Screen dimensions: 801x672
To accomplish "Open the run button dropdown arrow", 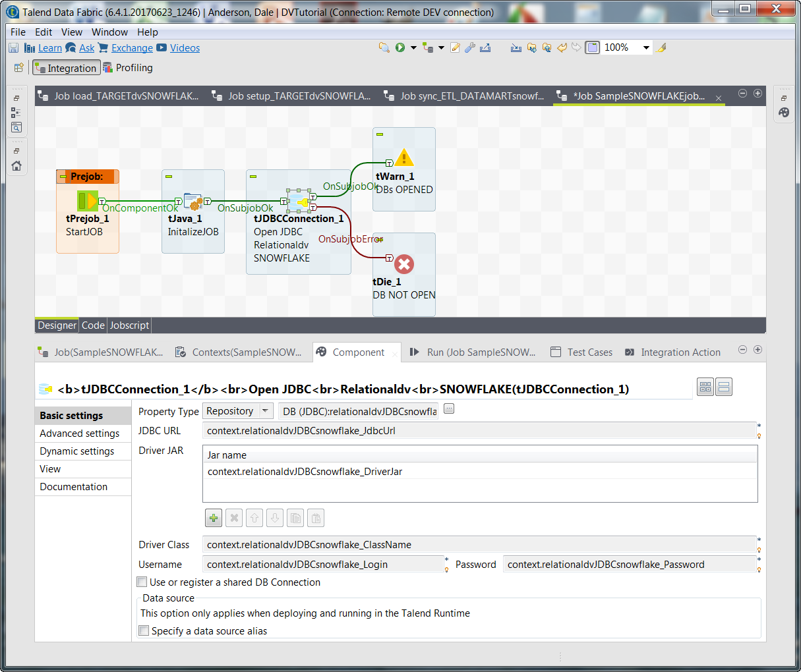I will point(413,47).
